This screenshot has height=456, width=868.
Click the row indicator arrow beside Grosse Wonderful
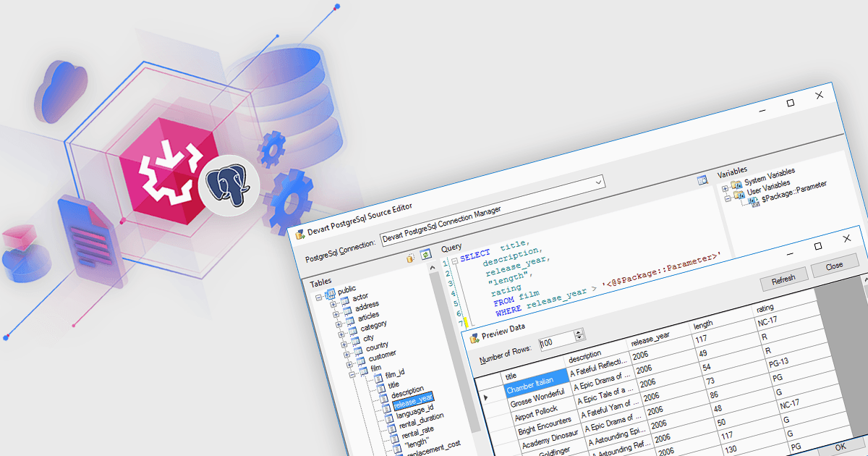(x=487, y=397)
